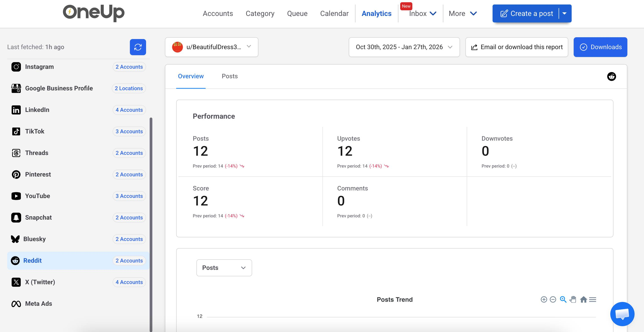Screen dimensions: 644x332
Task: Click the OneUp logo
Action: click(x=93, y=13)
